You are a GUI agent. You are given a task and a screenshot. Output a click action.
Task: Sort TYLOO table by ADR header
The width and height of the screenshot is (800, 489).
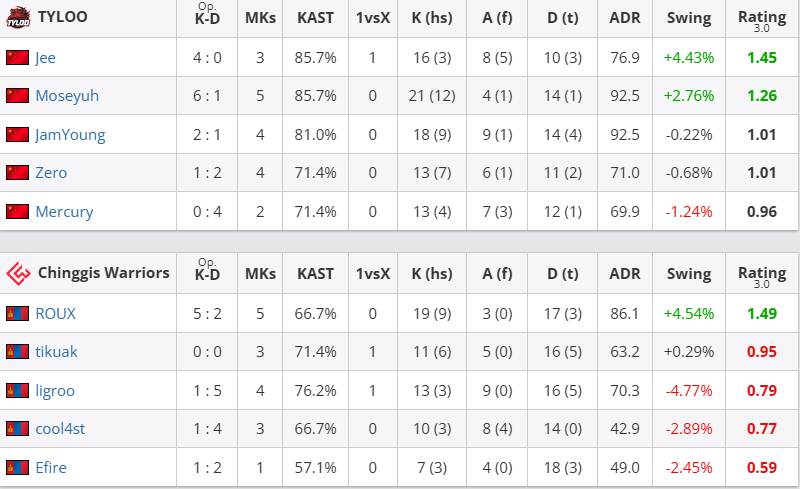pyautogui.click(x=625, y=18)
